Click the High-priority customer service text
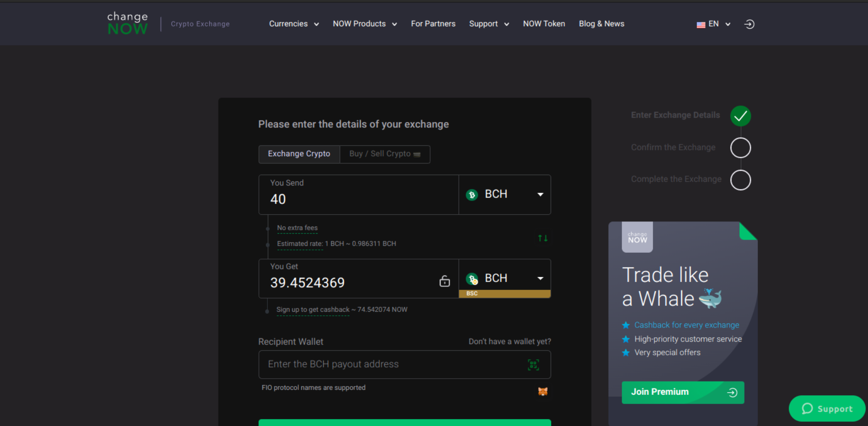 688,339
